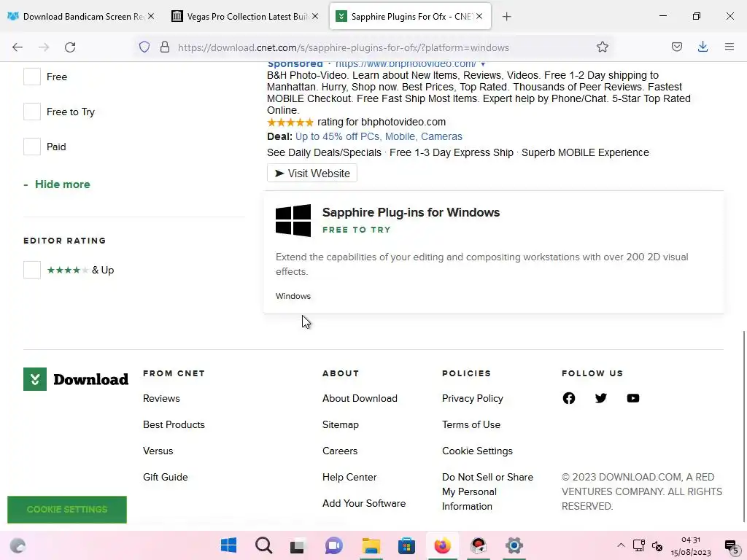Open the clock showing 04:31
Screen dimensions: 747x560
[691, 546]
